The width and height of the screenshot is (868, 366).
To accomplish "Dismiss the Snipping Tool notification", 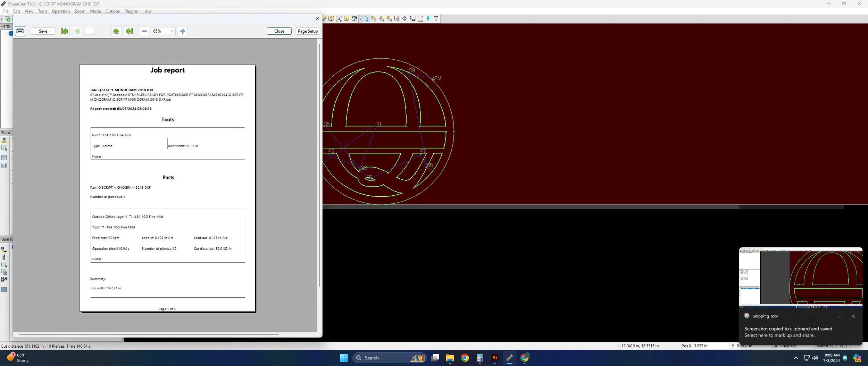I will point(853,316).
